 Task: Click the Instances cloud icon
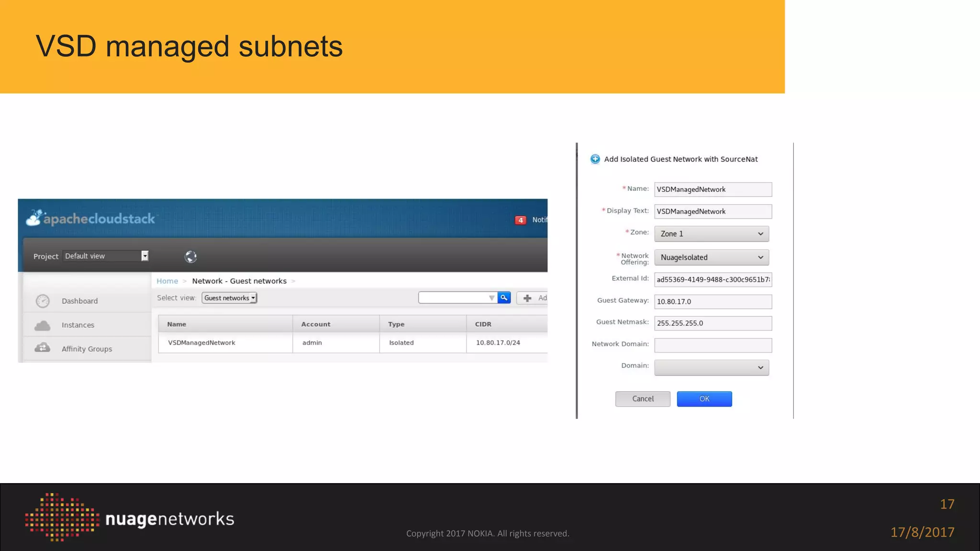(43, 325)
